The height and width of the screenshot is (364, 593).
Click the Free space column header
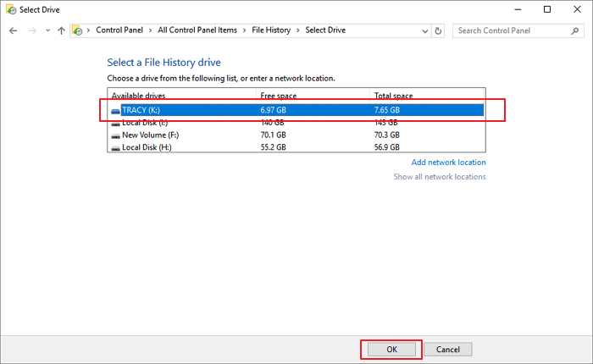coord(279,96)
